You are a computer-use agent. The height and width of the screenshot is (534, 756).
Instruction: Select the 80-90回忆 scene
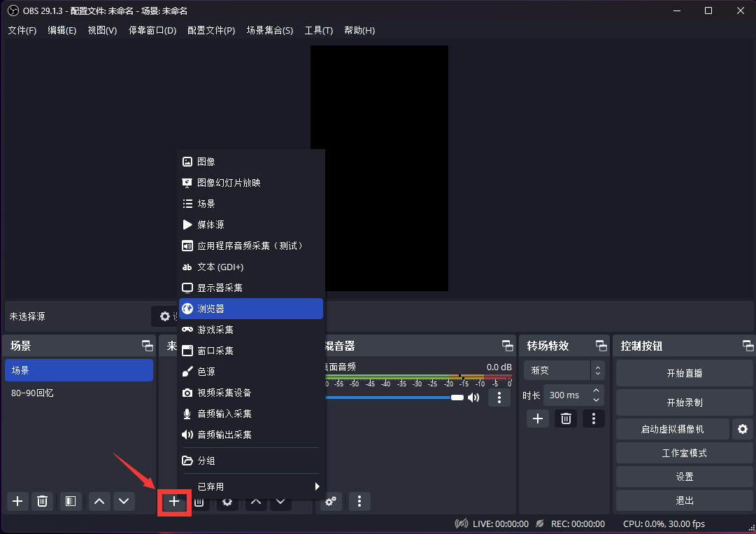(x=79, y=393)
